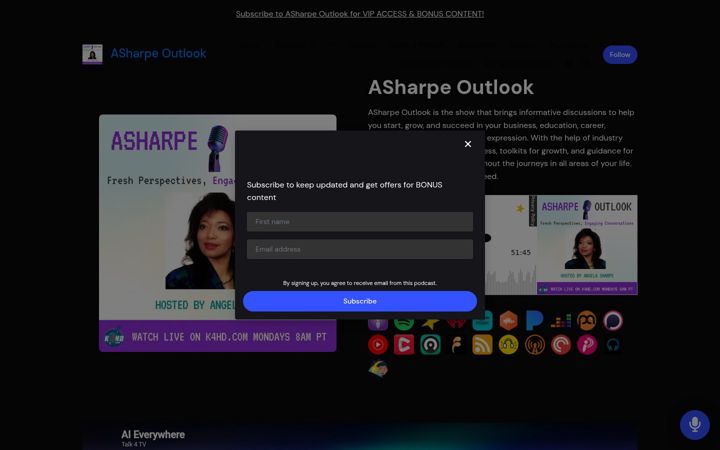Open the purple Apple Podcasts icon

point(377,324)
